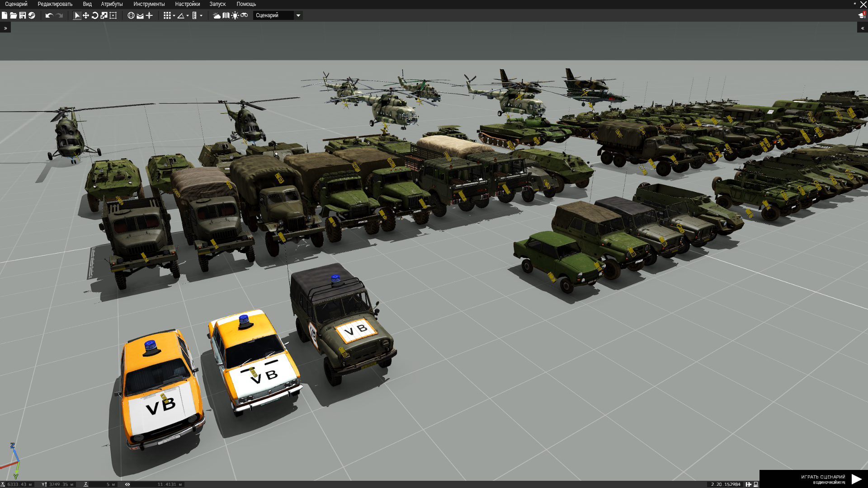Toggle vertical mode icon in the toolbar
The image size is (868, 488).
(149, 15)
